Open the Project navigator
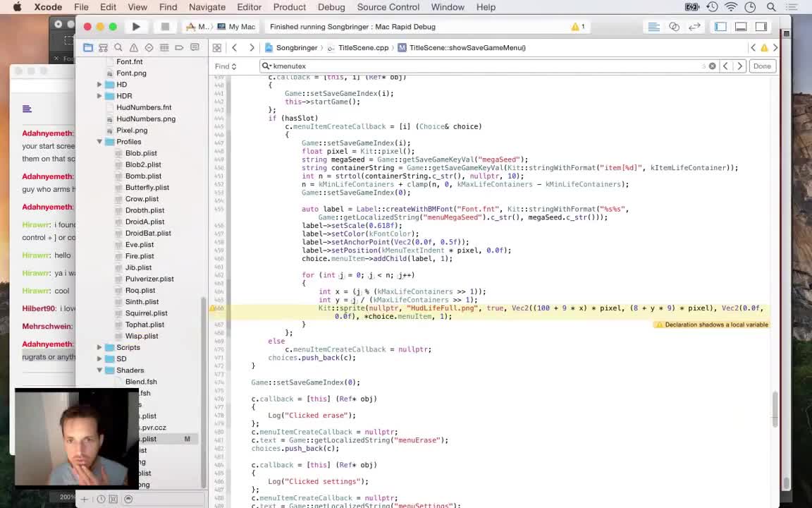This screenshot has height=508, width=812. pos(88,48)
